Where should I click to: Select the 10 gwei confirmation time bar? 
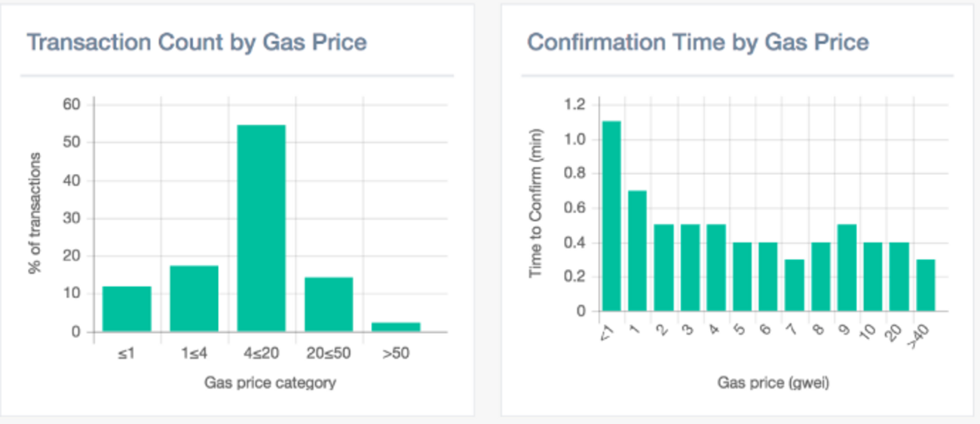(873, 276)
